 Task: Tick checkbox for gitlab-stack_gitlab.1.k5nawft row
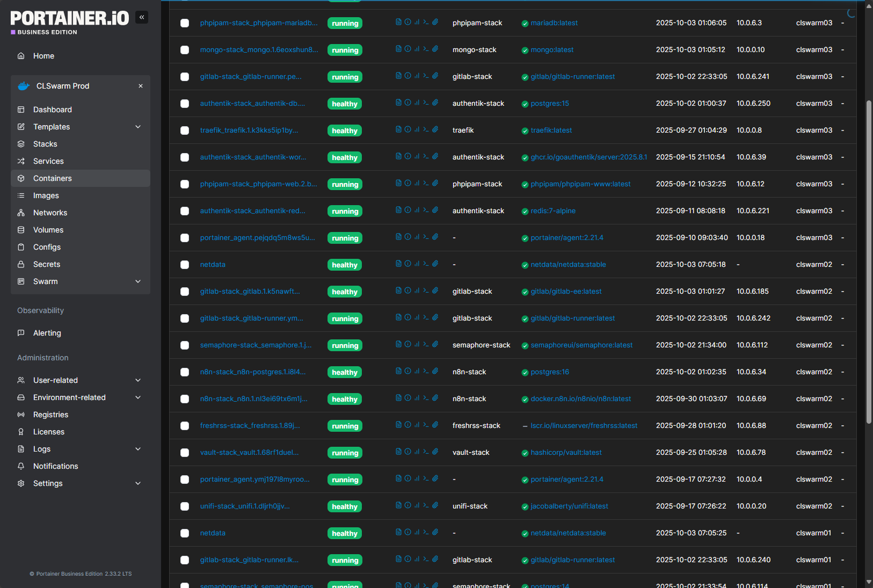[185, 292]
